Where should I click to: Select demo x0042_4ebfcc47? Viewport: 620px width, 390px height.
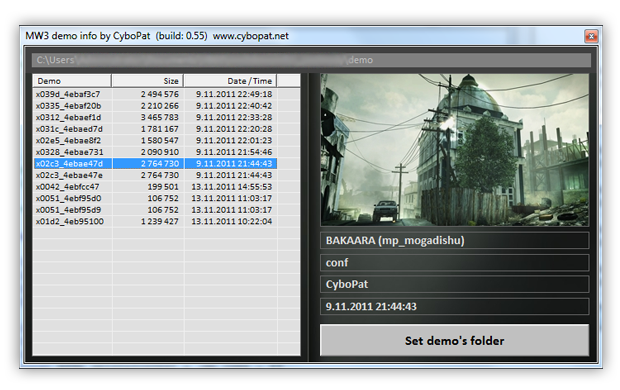68,187
